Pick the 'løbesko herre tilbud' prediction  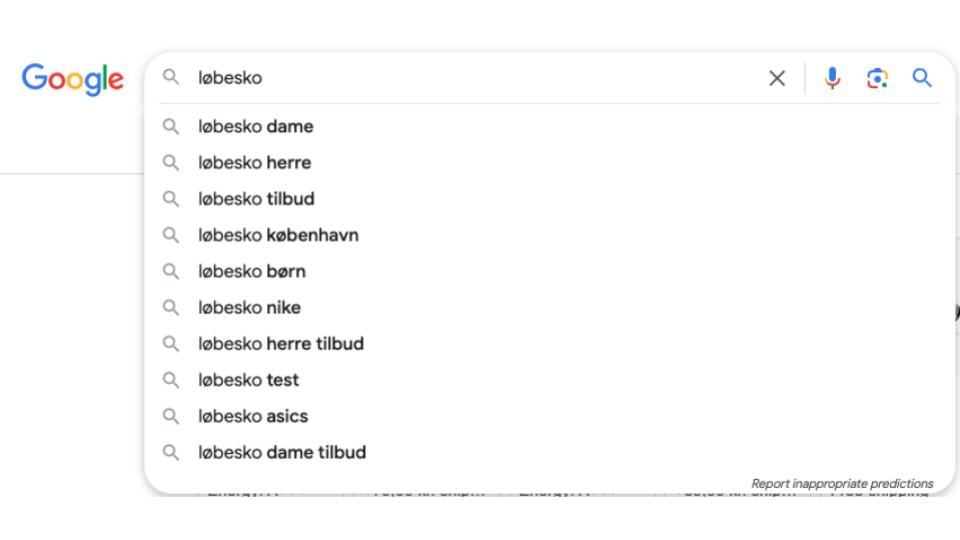click(x=550, y=343)
